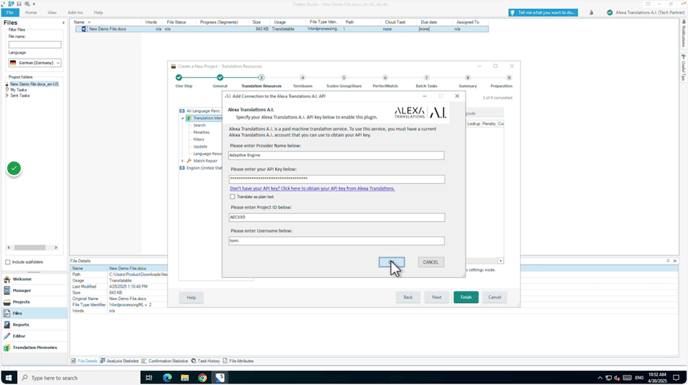The height and width of the screenshot is (385, 688).
Task: Click the green checkmark circle badge
Action: (14, 168)
